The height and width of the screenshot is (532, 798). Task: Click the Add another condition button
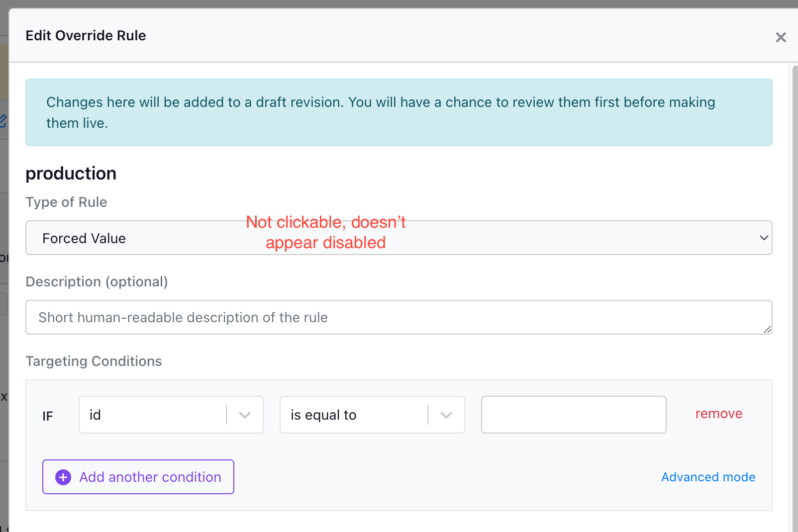point(138,477)
